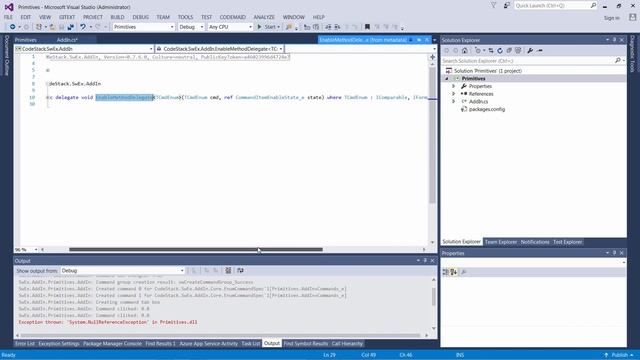Switch to the Primitives editor tab
The width and height of the screenshot is (640, 360).
pos(26,40)
